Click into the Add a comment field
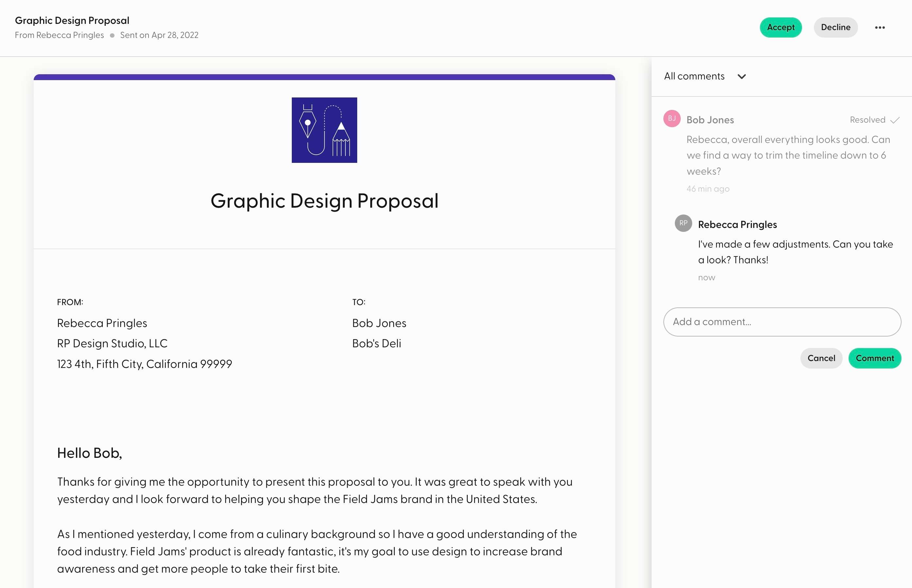 pos(782,322)
